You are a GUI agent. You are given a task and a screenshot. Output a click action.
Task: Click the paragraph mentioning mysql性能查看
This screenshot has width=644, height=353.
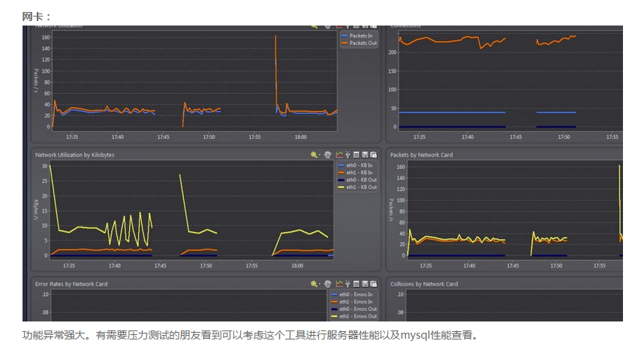click(x=251, y=335)
